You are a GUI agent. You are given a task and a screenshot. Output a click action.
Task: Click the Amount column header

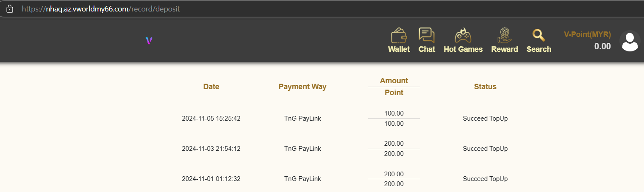point(394,81)
